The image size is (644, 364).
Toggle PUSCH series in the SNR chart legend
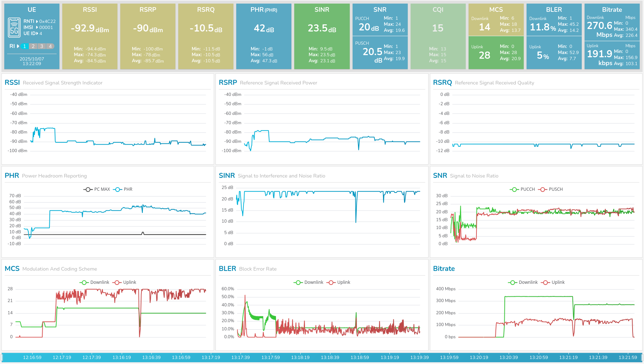(x=551, y=189)
